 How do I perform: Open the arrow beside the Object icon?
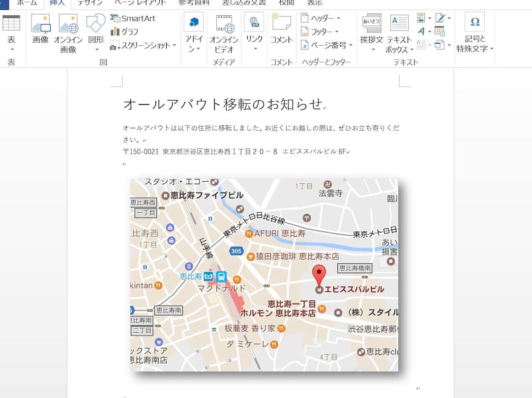[449, 45]
